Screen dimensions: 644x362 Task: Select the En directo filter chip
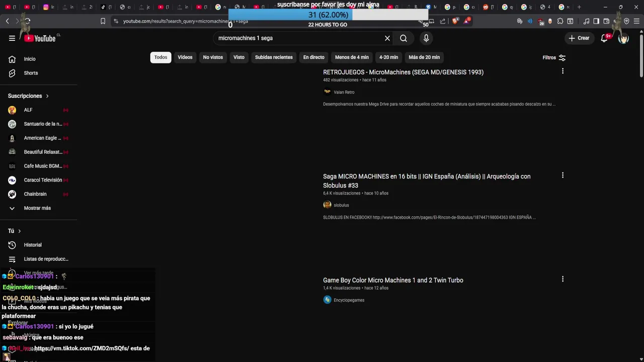[x=314, y=57]
